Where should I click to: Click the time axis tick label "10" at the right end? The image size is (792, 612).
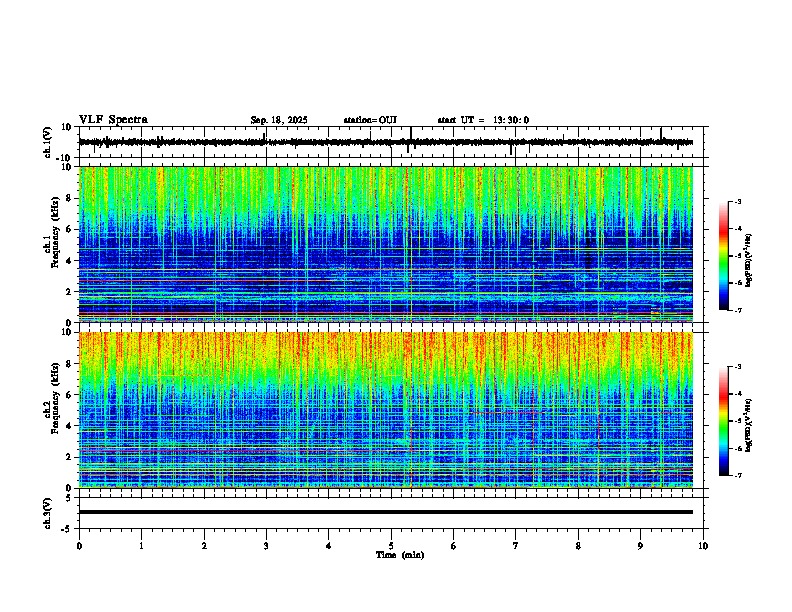703,546
